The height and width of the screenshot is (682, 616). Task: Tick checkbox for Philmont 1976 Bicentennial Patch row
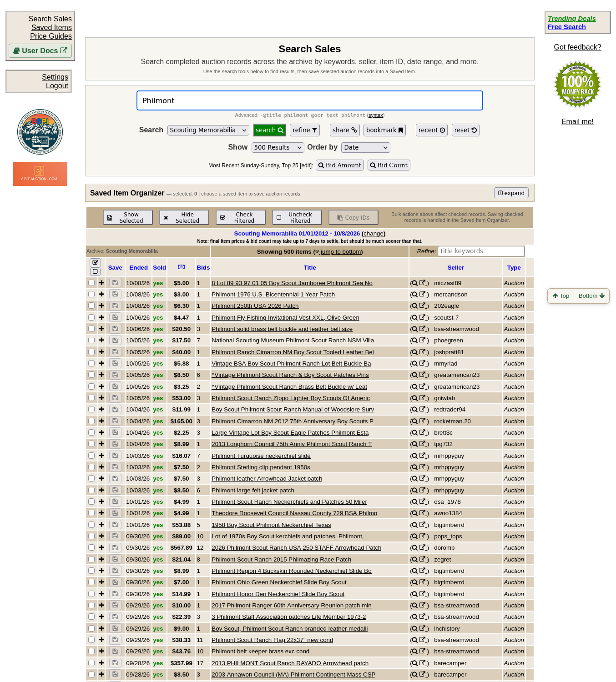click(x=91, y=294)
